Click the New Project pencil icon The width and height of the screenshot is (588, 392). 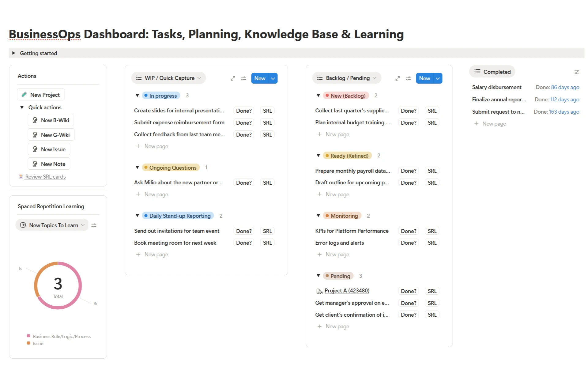[x=24, y=95]
